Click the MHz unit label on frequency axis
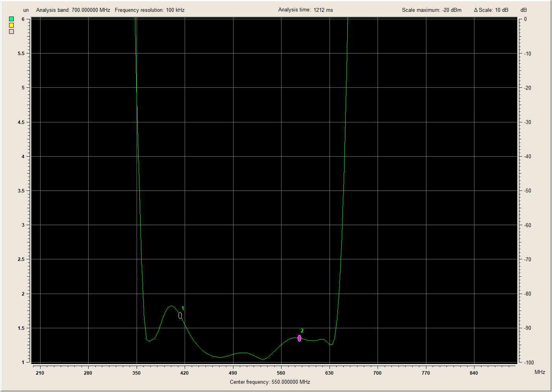 (x=540, y=372)
